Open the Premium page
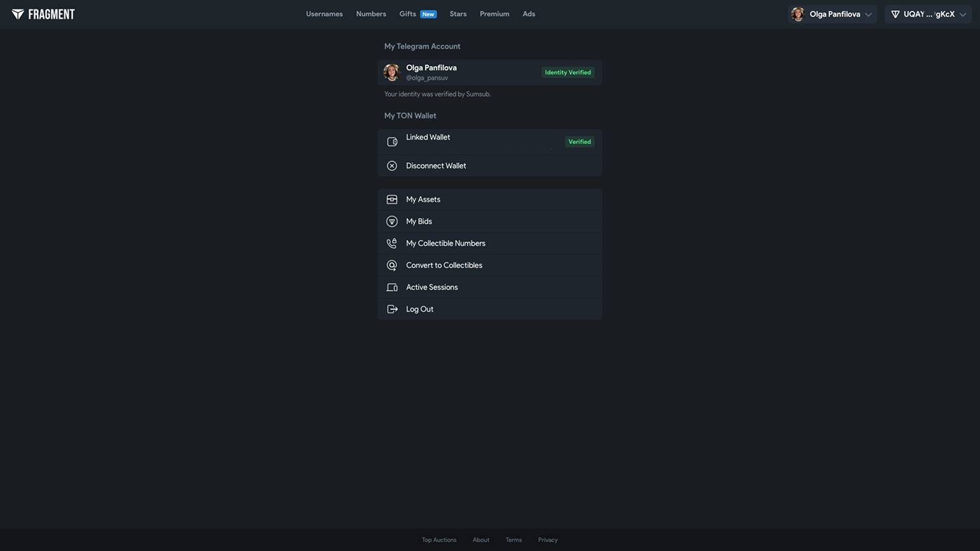The height and width of the screenshot is (551, 980). click(x=494, y=14)
